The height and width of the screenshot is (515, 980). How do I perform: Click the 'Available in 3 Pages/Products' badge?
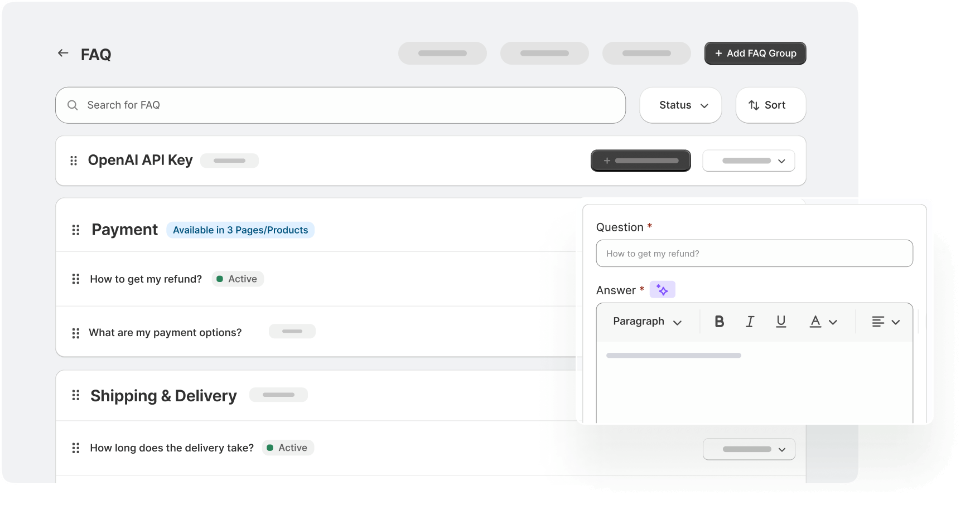pos(240,230)
